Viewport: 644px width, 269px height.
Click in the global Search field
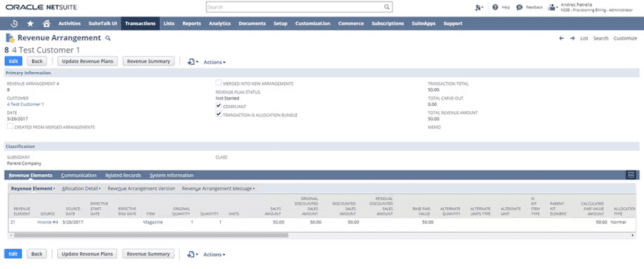pos(295,7)
